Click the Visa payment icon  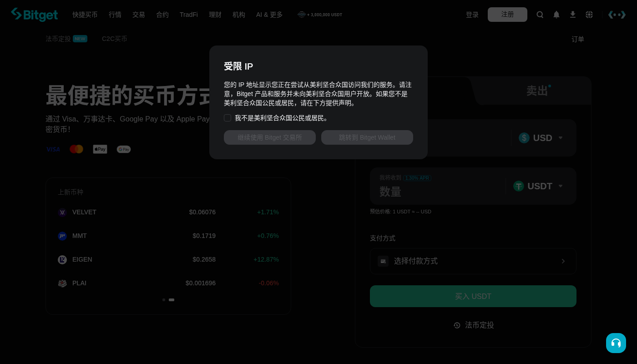tap(53, 149)
